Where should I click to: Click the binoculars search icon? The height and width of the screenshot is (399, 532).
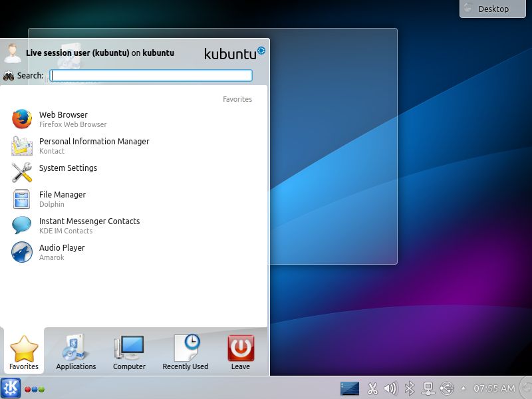pyautogui.click(x=9, y=76)
